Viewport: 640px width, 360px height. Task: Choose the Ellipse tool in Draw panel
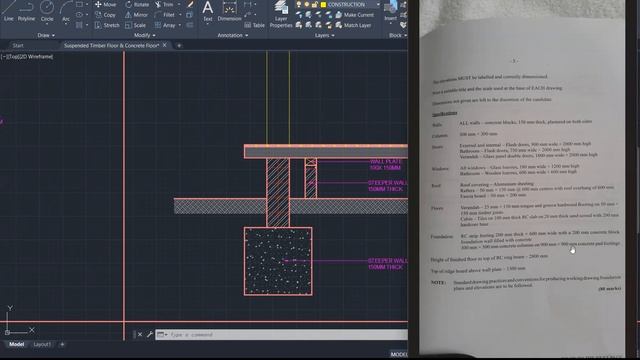80,15
